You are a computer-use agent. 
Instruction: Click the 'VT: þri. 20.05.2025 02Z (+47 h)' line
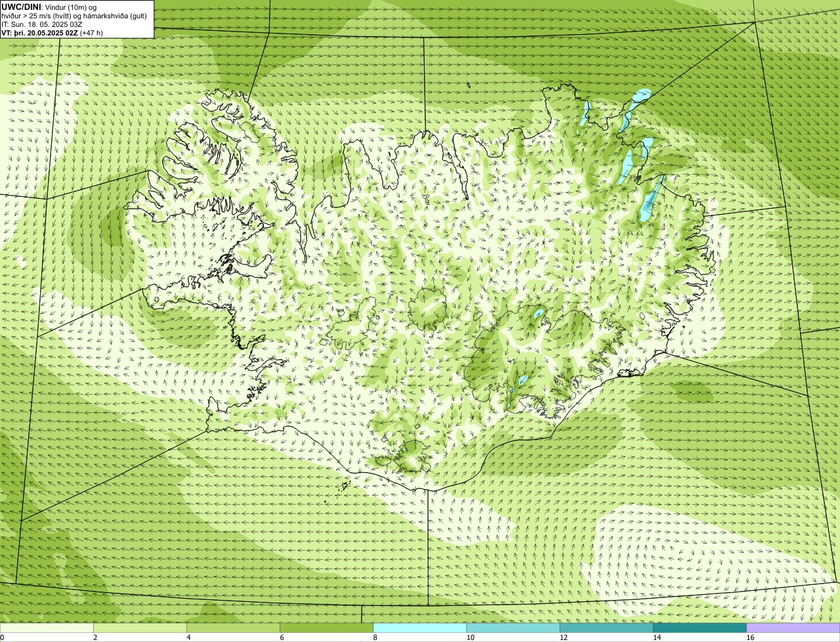click(52, 32)
